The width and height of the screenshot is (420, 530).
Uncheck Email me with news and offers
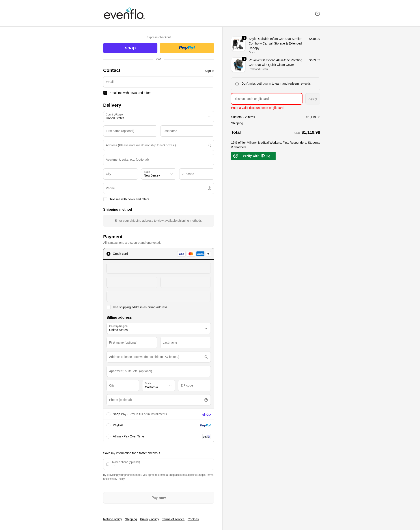point(105,93)
